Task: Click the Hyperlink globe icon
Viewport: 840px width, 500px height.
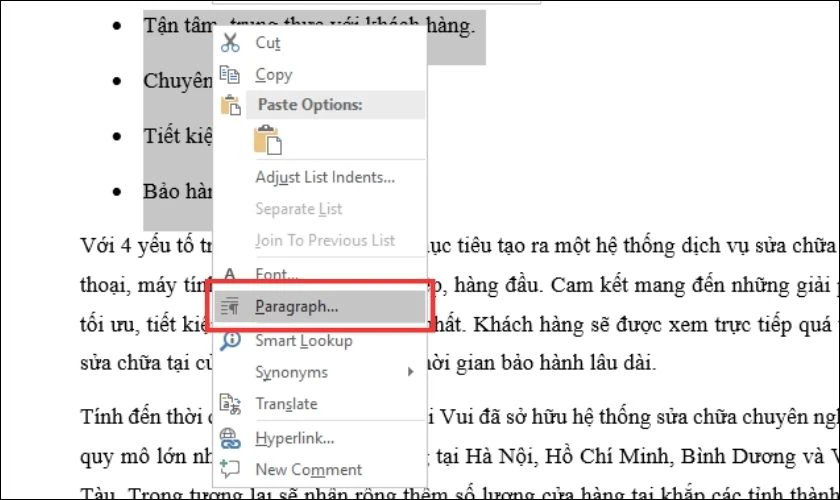Action: 230,438
